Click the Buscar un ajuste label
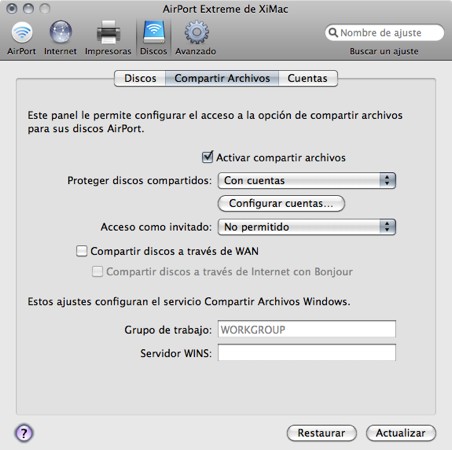This screenshot has width=452, height=450. [x=384, y=51]
